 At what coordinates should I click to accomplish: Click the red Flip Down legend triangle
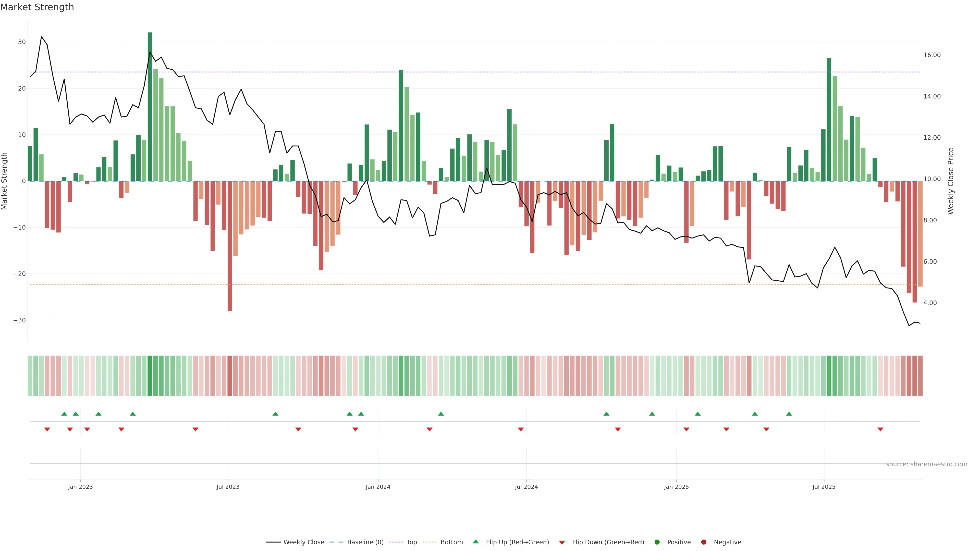point(562,542)
